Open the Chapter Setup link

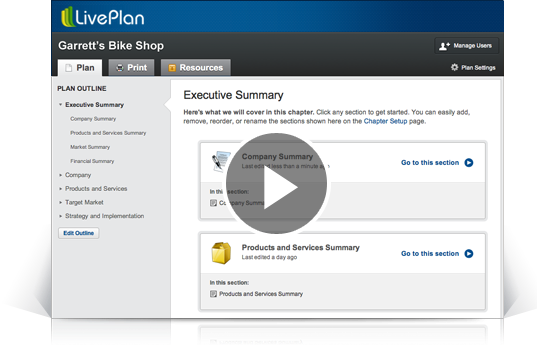385,121
